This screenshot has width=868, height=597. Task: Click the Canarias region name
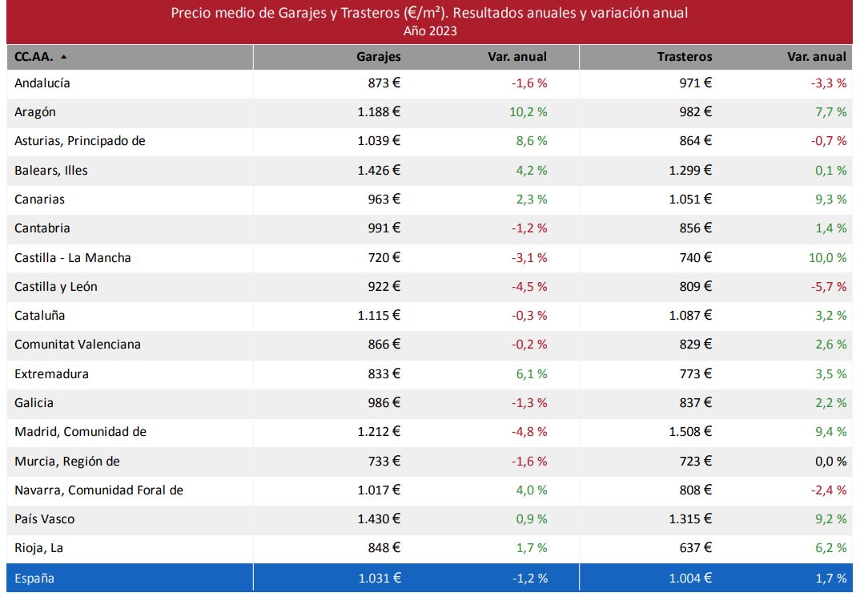click(40, 199)
